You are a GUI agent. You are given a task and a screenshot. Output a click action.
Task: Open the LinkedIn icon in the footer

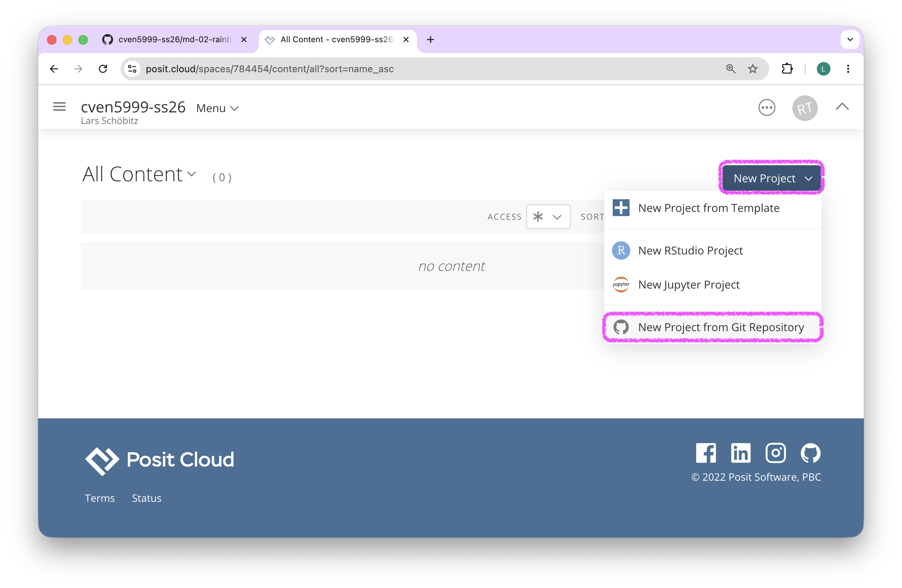point(741,453)
